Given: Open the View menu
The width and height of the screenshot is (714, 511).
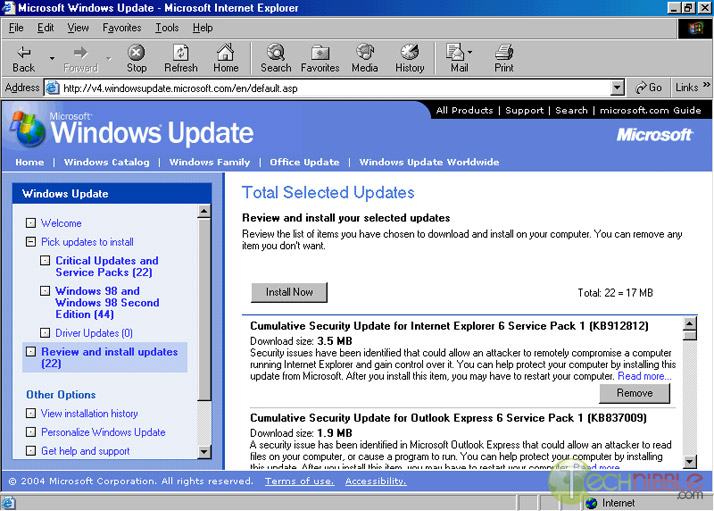Looking at the screenshot, I should pos(78,28).
